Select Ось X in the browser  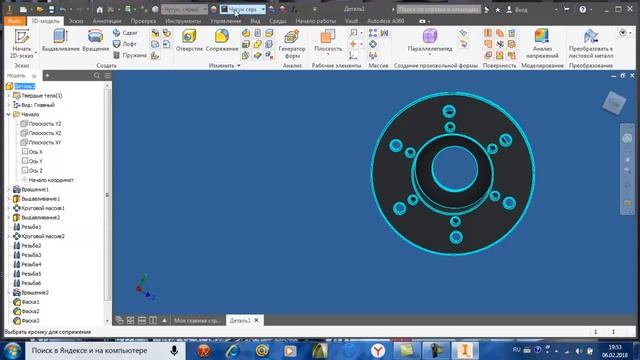pos(32,152)
